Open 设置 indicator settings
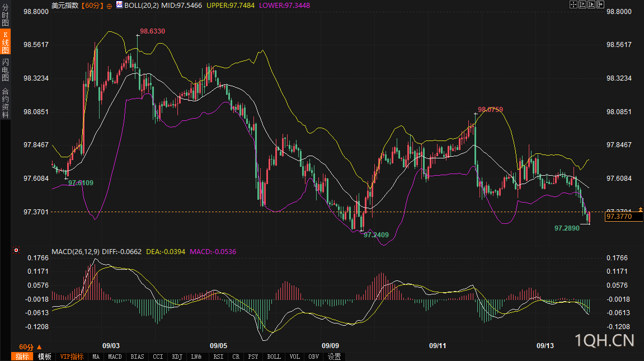 click(x=334, y=357)
